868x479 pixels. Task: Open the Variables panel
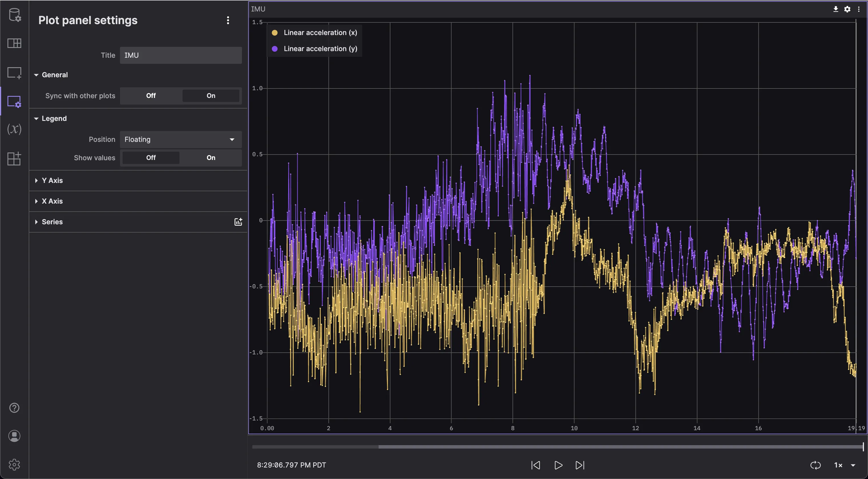(x=14, y=129)
